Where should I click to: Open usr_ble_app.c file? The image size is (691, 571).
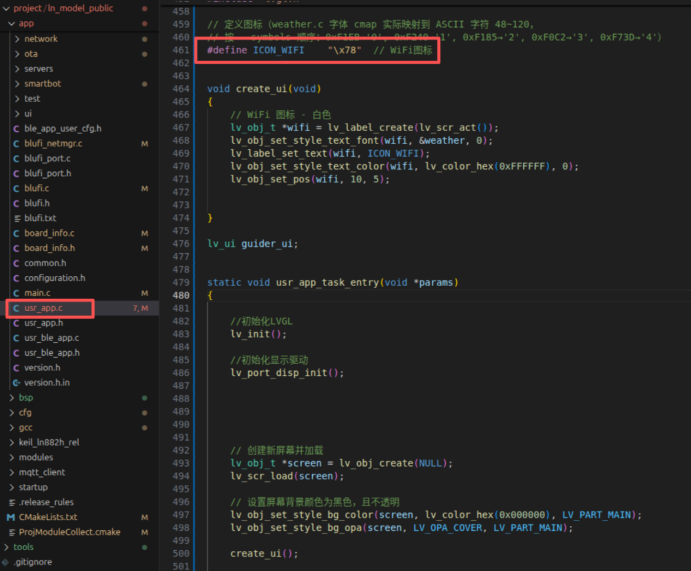pyautogui.click(x=52, y=338)
